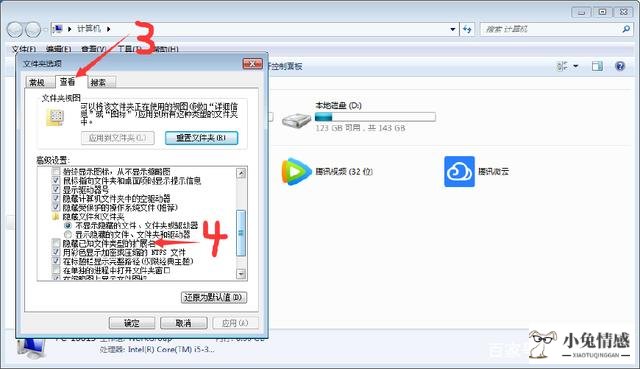Toggle the preview pane icon in Explorer
The height and width of the screenshot is (369, 640).
597,66
